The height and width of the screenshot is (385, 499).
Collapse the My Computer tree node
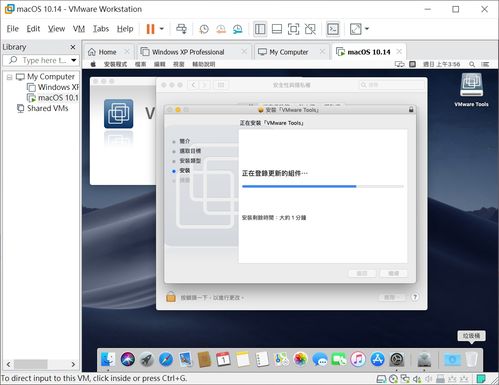(x=9, y=77)
